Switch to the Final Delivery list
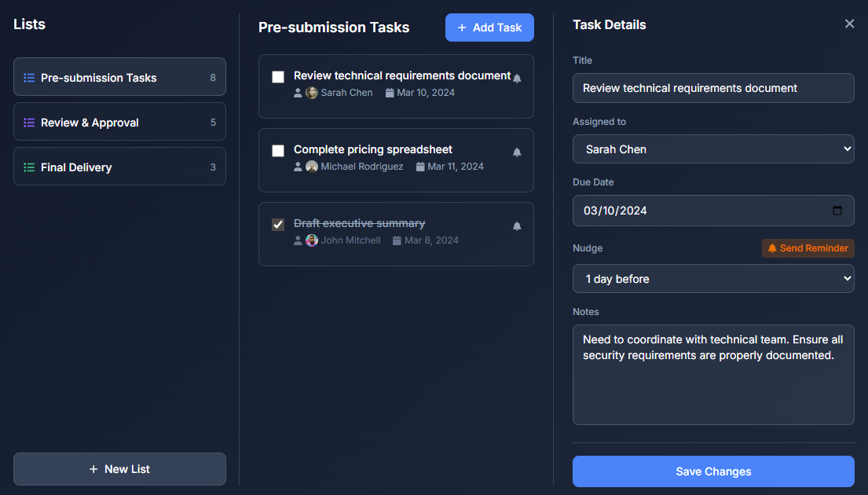This screenshot has width=868, height=495. pos(119,167)
